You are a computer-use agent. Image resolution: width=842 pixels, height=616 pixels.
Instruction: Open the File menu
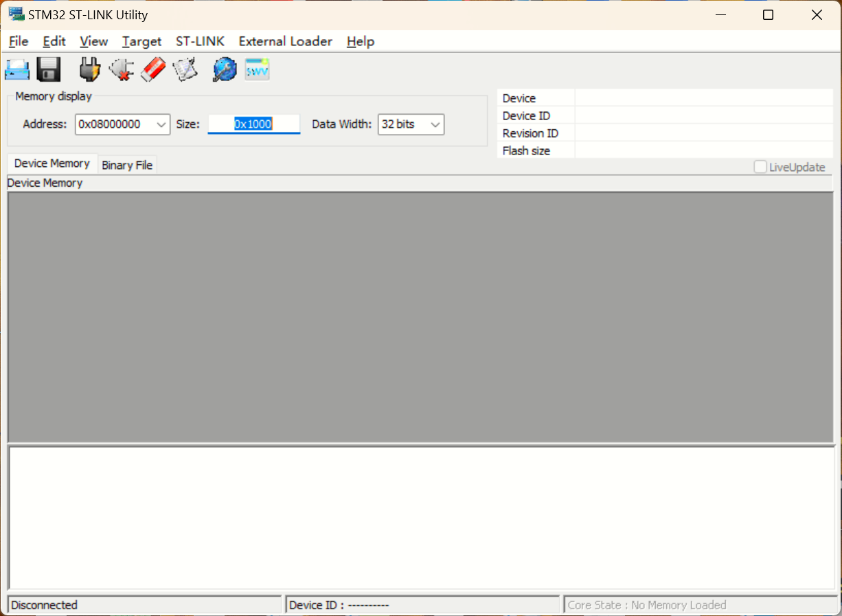pos(19,41)
